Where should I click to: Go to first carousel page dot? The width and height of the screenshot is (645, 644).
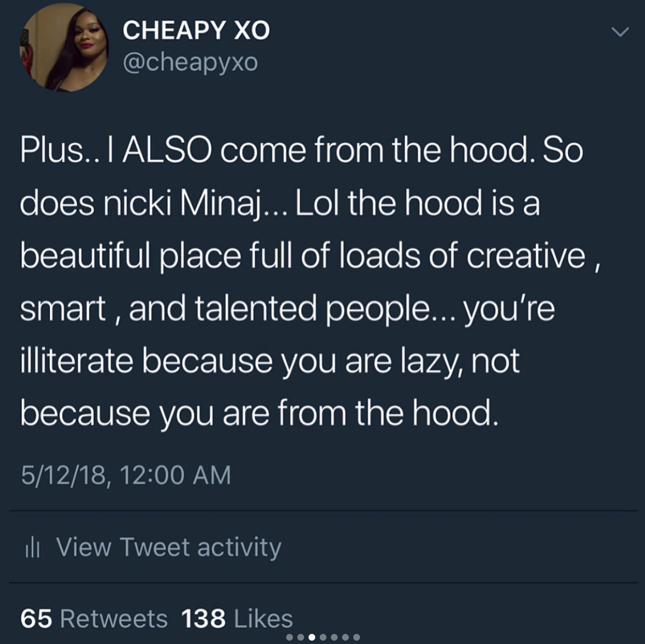pyautogui.click(x=290, y=637)
